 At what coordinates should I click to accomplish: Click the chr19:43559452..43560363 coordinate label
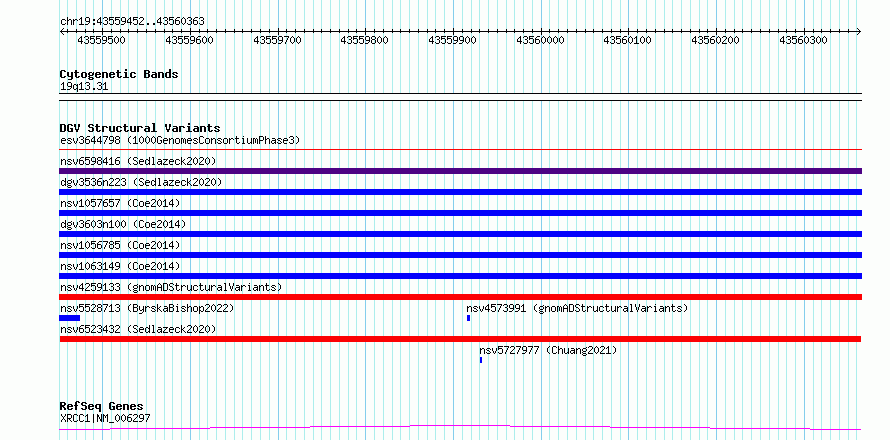coord(132,21)
